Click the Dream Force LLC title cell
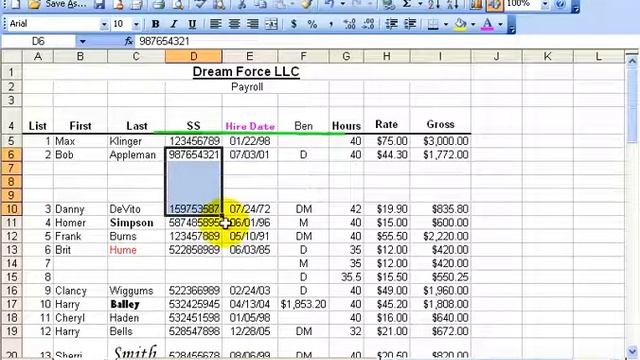This screenshot has width=640, height=360. point(246,72)
